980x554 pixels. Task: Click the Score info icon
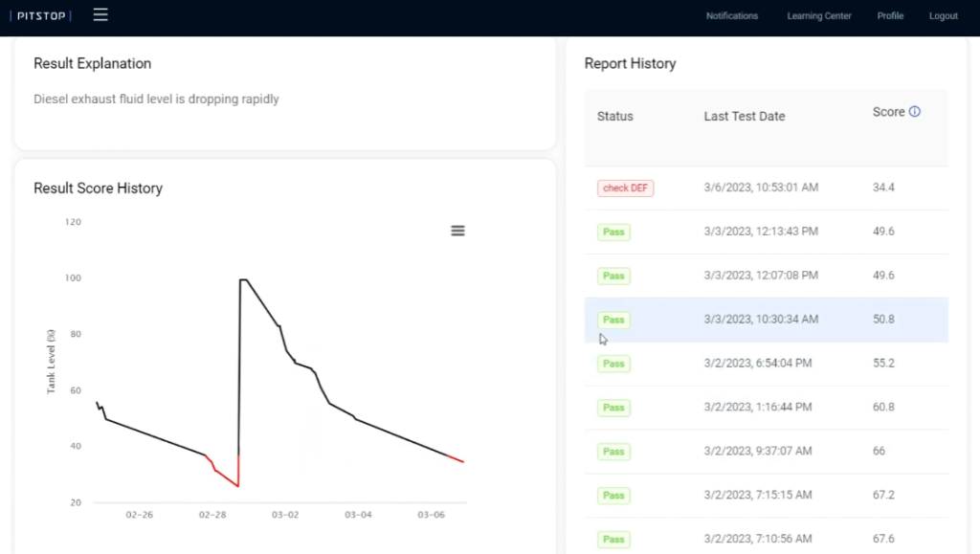point(914,112)
